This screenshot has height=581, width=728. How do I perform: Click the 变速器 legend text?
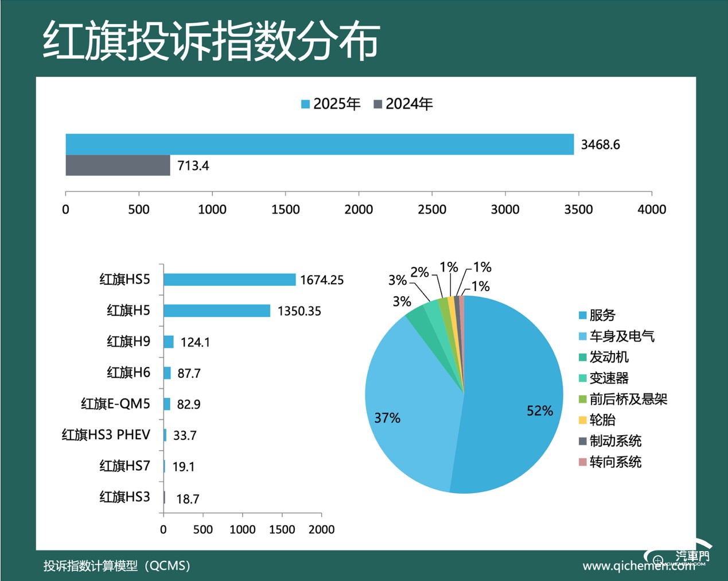609,378
